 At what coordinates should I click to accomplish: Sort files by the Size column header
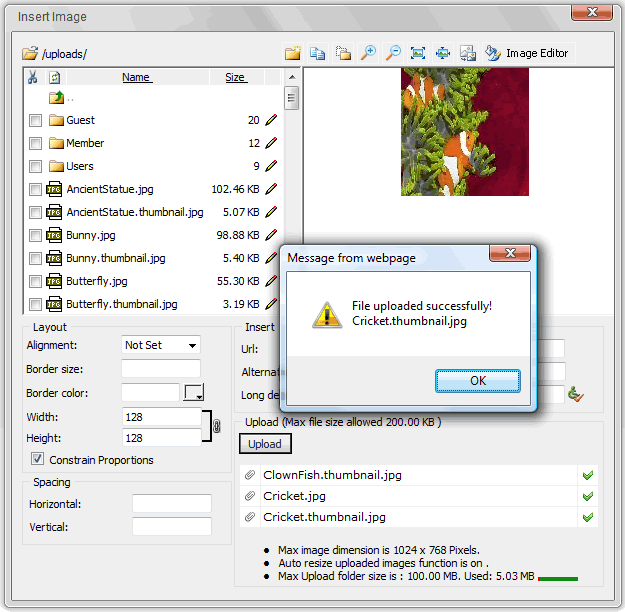235,77
